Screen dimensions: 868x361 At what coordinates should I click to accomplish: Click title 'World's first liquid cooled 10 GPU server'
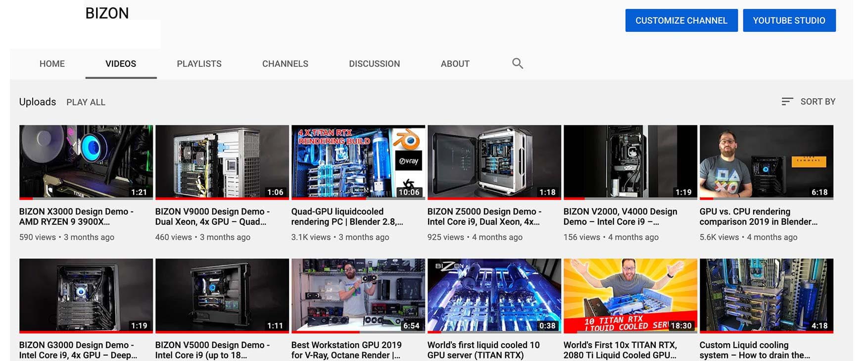(483, 350)
